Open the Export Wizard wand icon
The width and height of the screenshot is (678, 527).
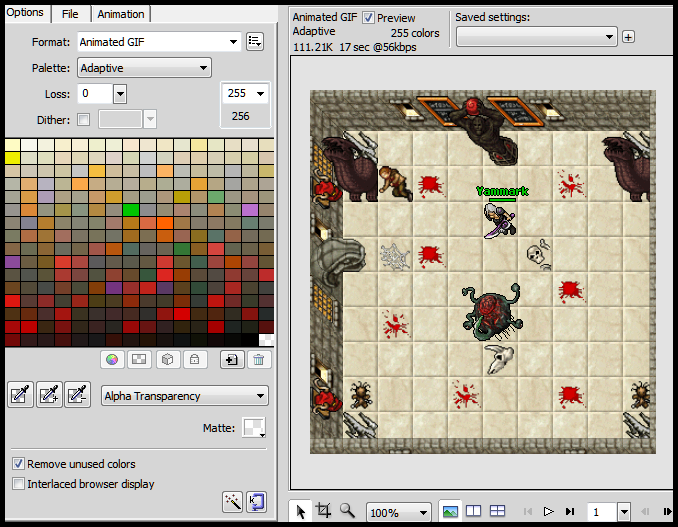[231, 500]
